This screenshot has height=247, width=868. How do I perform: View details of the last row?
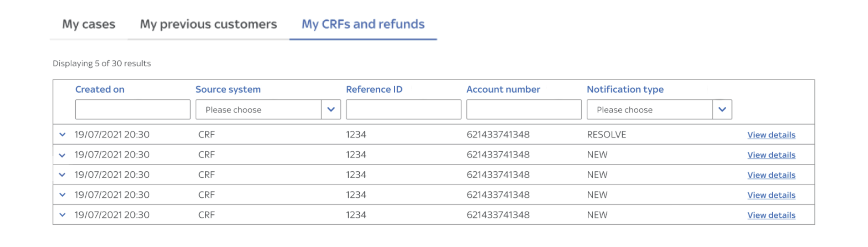pos(771,215)
